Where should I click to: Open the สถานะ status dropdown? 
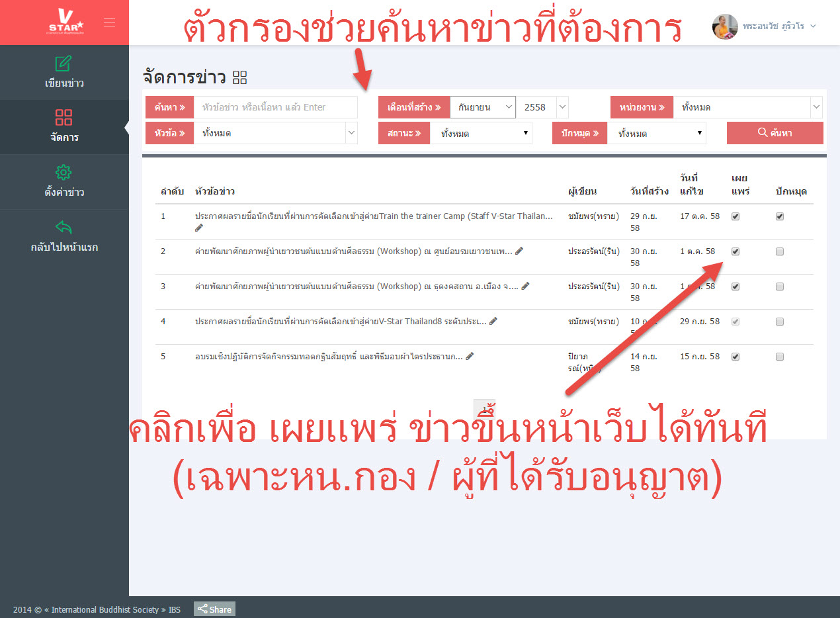click(480, 134)
